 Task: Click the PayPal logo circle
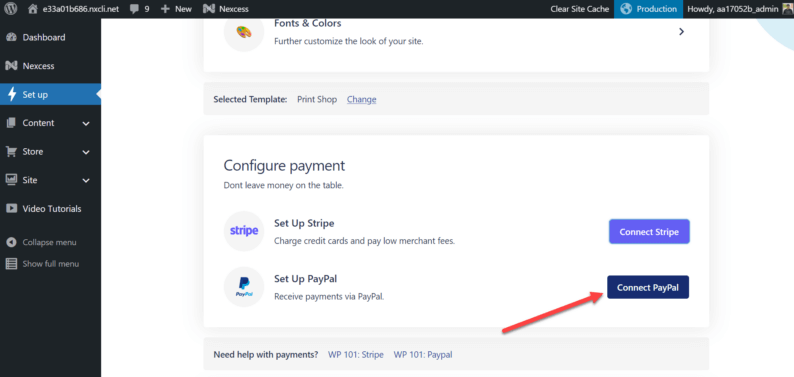tap(244, 287)
